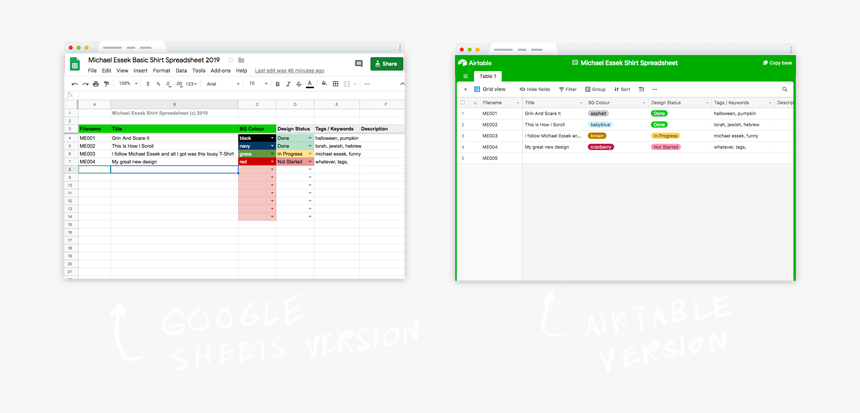Image resolution: width=860 pixels, height=413 pixels.
Task: Click the Sort button in Airtable
Action: pyautogui.click(x=623, y=89)
